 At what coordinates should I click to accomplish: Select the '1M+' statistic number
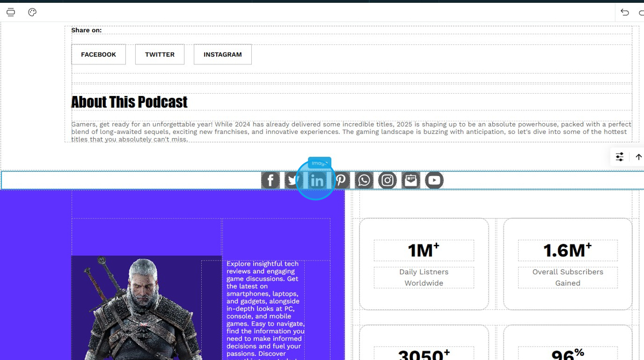point(423,250)
